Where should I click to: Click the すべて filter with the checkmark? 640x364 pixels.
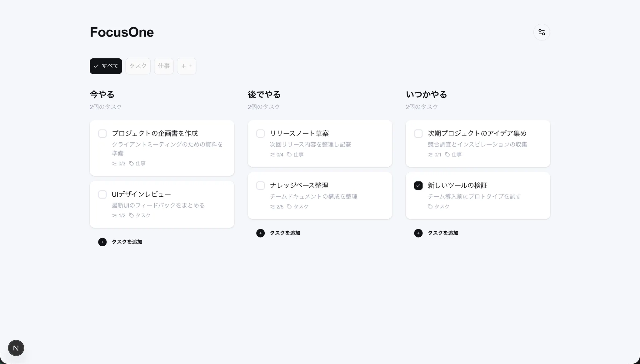(x=106, y=66)
